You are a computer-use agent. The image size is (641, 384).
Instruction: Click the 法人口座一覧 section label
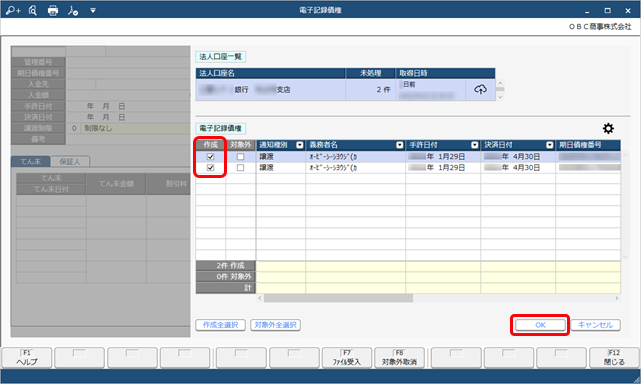click(x=220, y=57)
